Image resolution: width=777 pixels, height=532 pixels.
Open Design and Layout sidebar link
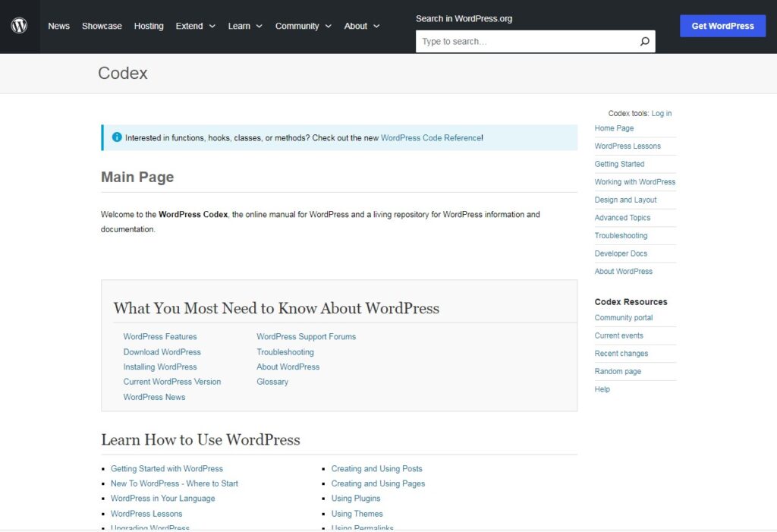click(x=625, y=200)
